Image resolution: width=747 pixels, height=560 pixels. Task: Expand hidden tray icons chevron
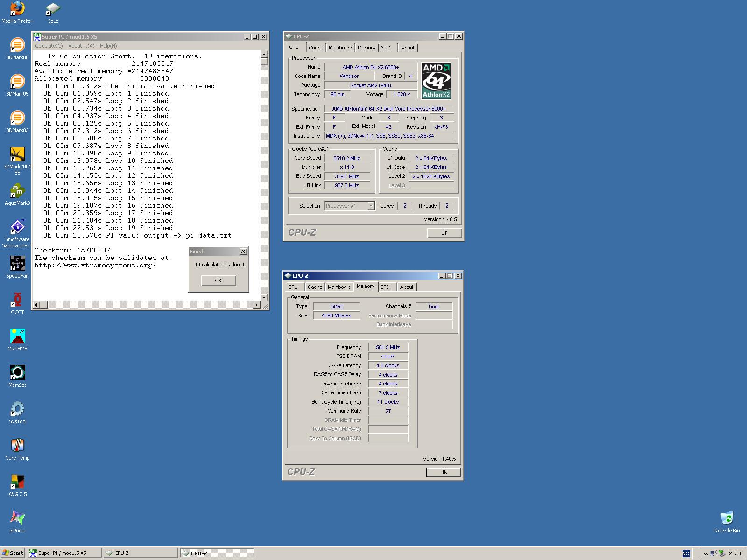pyautogui.click(x=706, y=553)
